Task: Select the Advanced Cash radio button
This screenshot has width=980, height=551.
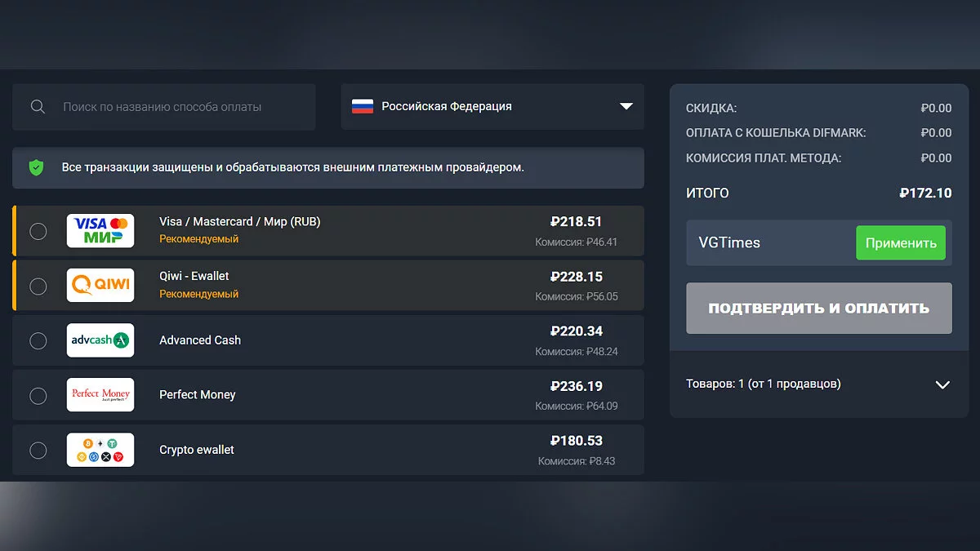Action: click(38, 340)
